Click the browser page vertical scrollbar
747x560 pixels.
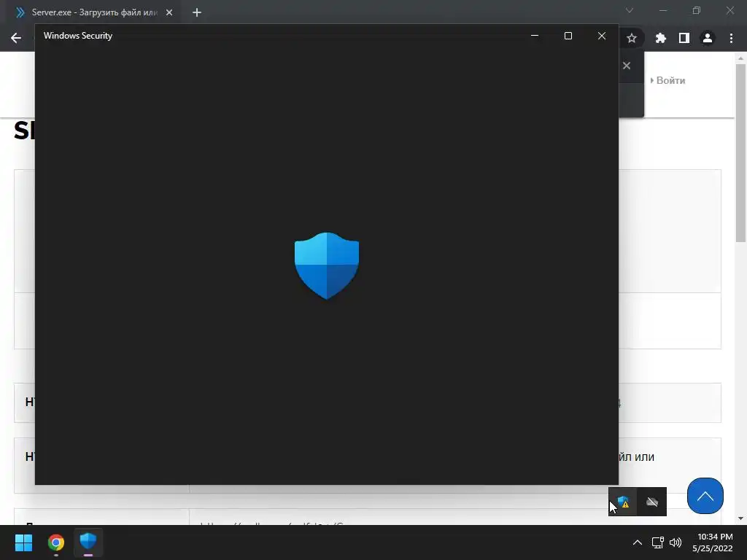coord(740,152)
